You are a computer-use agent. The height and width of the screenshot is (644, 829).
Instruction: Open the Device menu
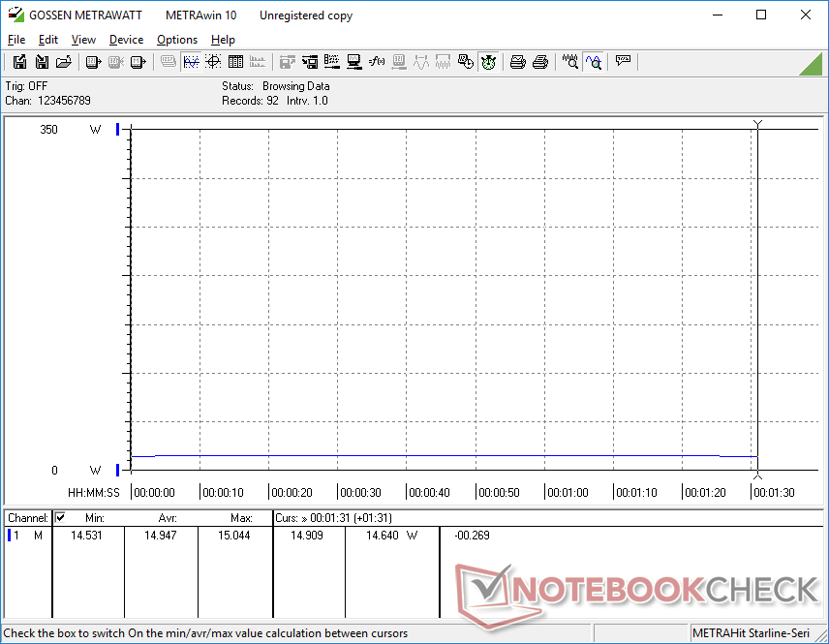(x=126, y=40)
